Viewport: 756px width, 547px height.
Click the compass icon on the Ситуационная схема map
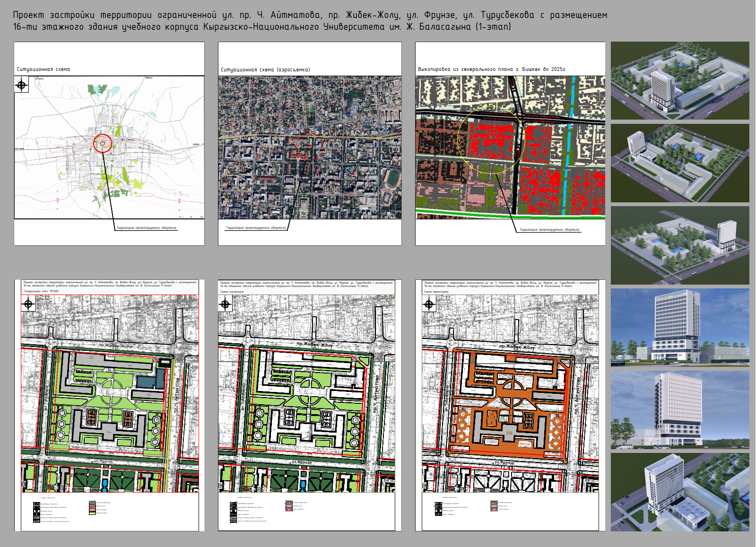21,86
